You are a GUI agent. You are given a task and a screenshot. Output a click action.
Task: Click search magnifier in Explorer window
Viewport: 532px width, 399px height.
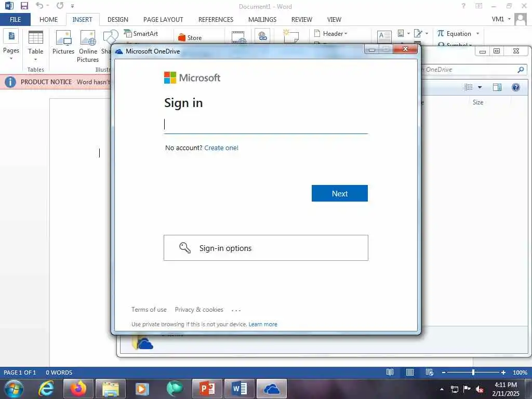[521, 70]
